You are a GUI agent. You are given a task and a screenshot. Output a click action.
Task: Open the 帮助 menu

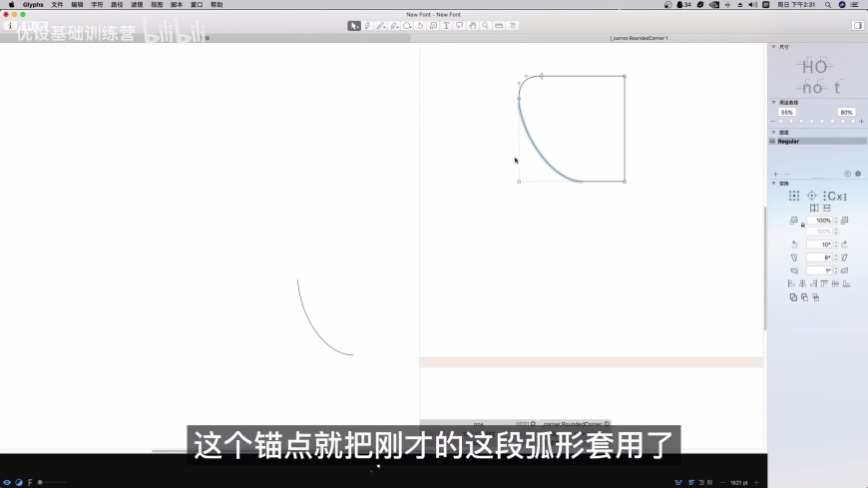point(217,4)
